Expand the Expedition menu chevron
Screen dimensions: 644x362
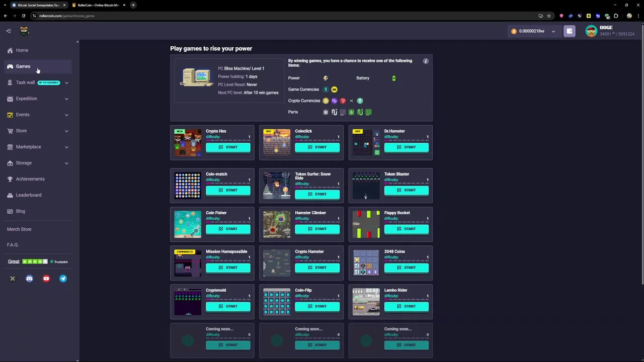pos(66,99)
